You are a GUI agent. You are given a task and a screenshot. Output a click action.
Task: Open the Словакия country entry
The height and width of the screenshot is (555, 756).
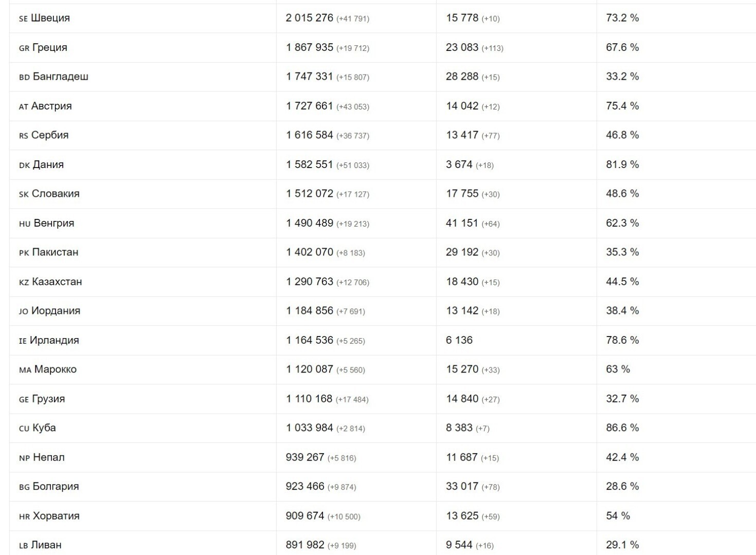[x=56, y=194]
